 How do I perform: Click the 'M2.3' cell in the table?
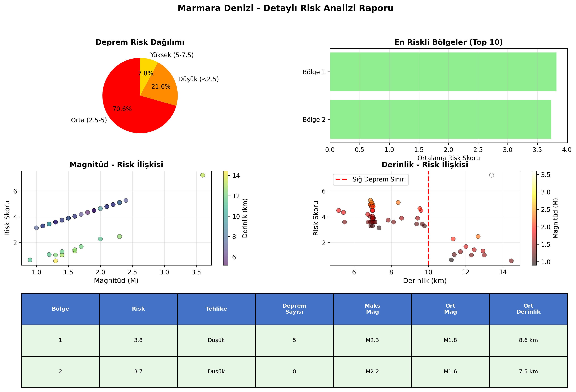tap(373, 340)
